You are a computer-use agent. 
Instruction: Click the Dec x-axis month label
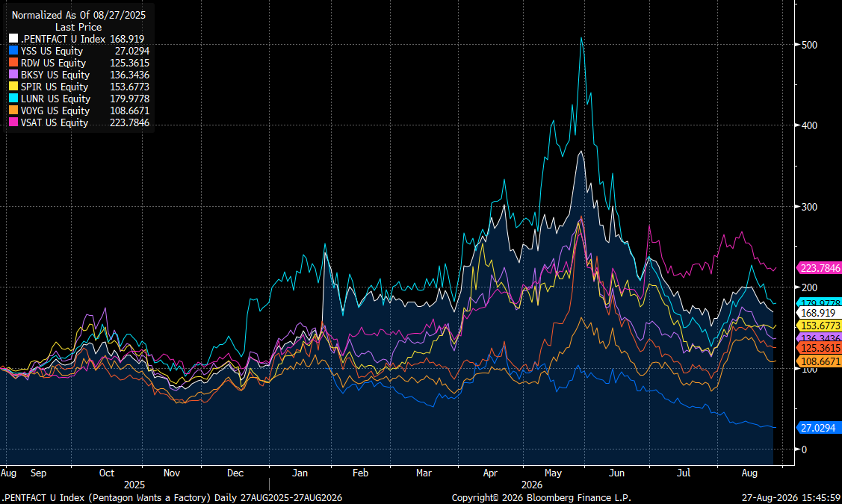235,473
